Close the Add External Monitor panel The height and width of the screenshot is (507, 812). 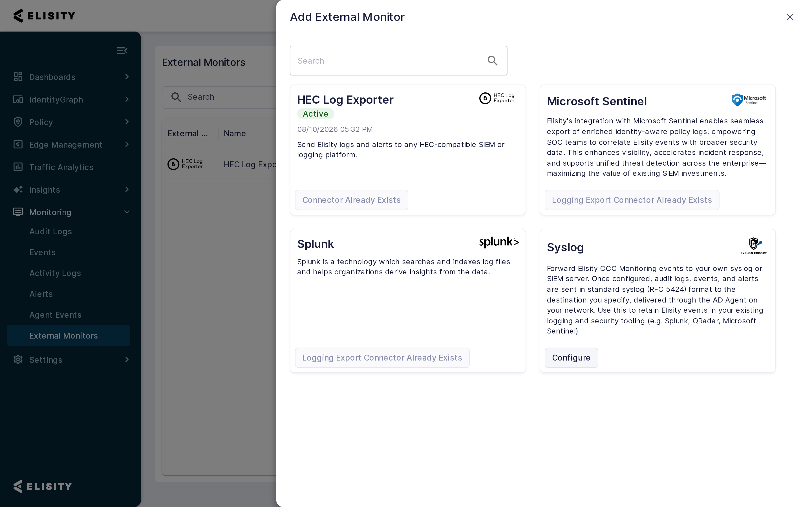coord(790,17)
